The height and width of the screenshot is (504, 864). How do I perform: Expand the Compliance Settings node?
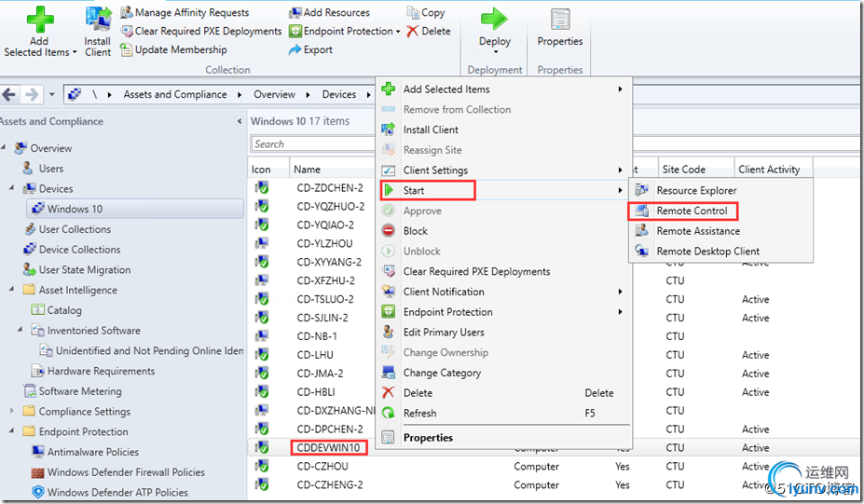point(11,411)
